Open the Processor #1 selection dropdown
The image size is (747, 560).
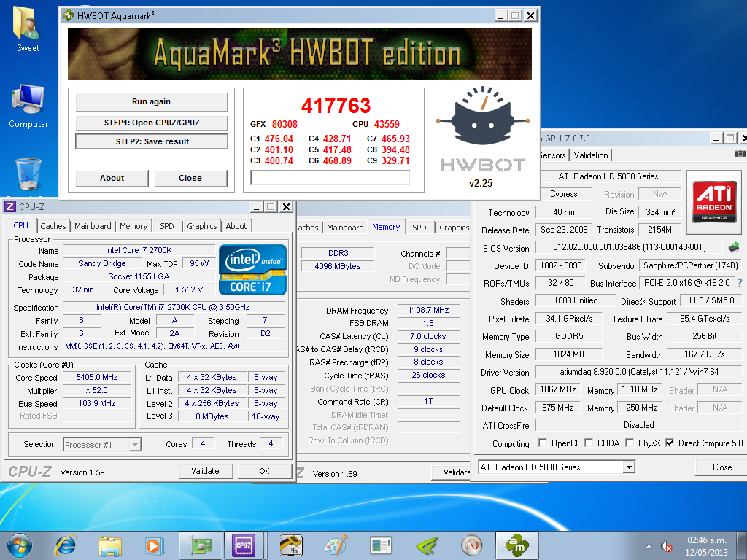click(x=102, y=445)
